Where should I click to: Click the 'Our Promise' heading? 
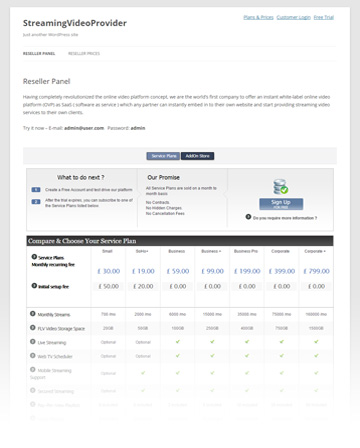(163, 177)
